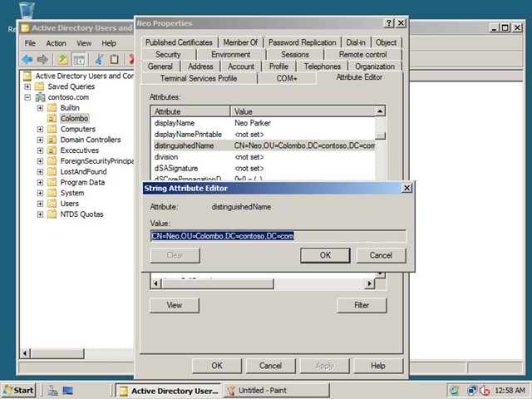Click the show/hide console tree toolbar icon
Viewport: 532px width, 399px height.
[79, 60]
